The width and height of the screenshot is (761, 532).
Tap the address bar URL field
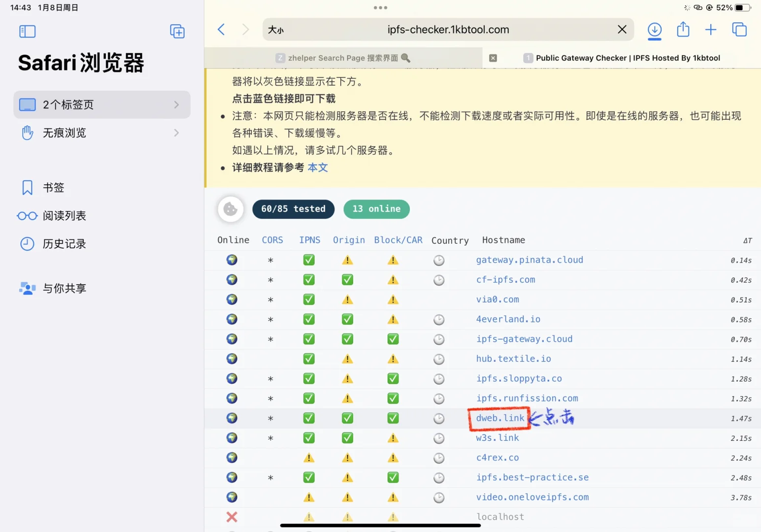click(448, 30)
